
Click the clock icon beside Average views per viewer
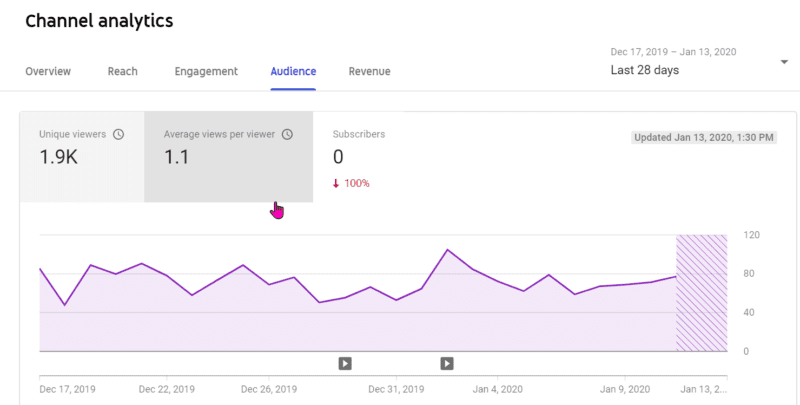(x=288, y=135)
